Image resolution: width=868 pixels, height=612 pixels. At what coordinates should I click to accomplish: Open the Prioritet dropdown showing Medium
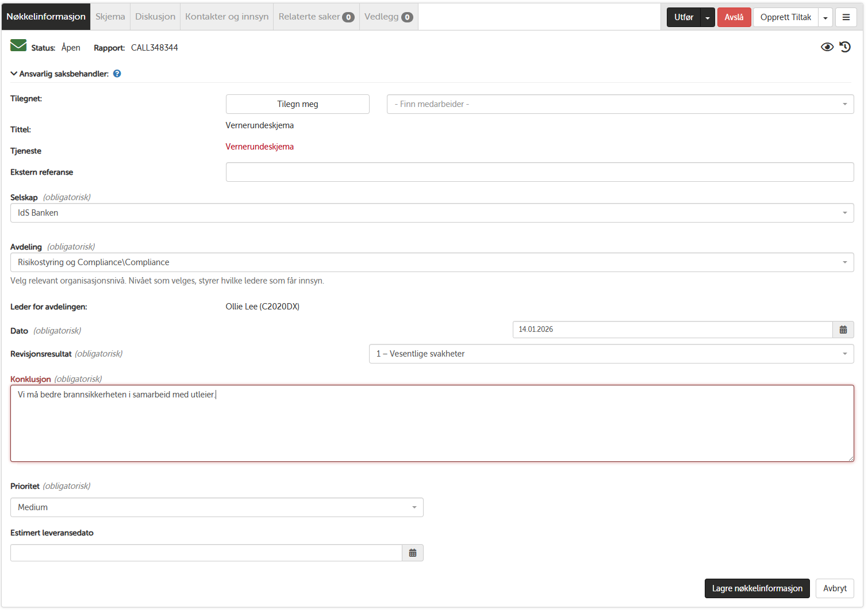[217, 507]
